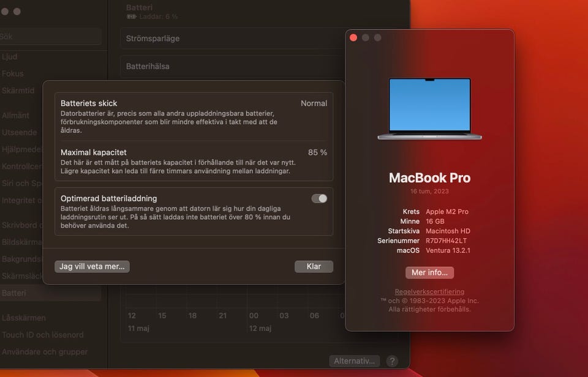
Task: Open the question mark help button
Action: pos(392,361)
